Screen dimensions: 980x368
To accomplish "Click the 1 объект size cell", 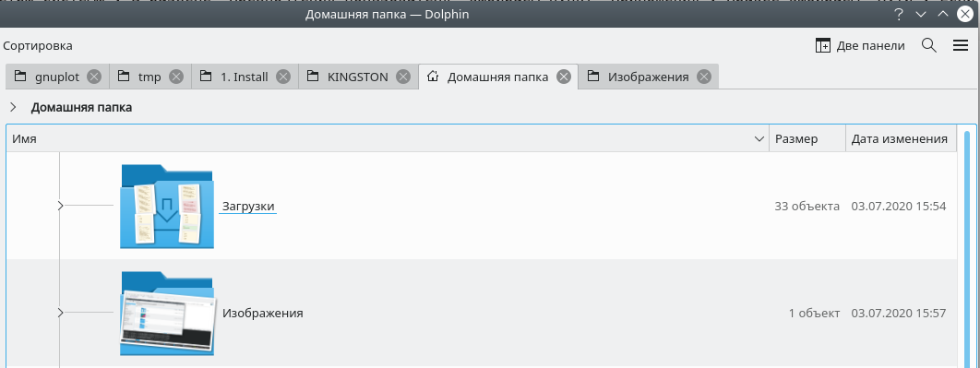I will (815, 313).
